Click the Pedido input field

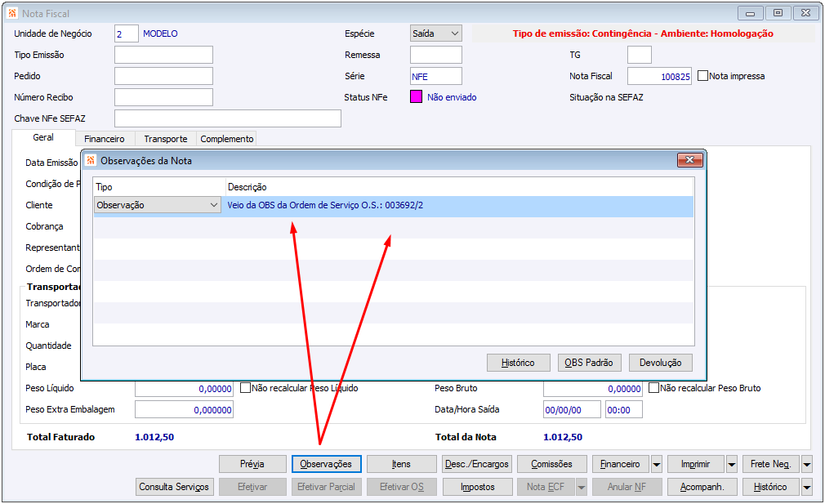pos(163,76)
